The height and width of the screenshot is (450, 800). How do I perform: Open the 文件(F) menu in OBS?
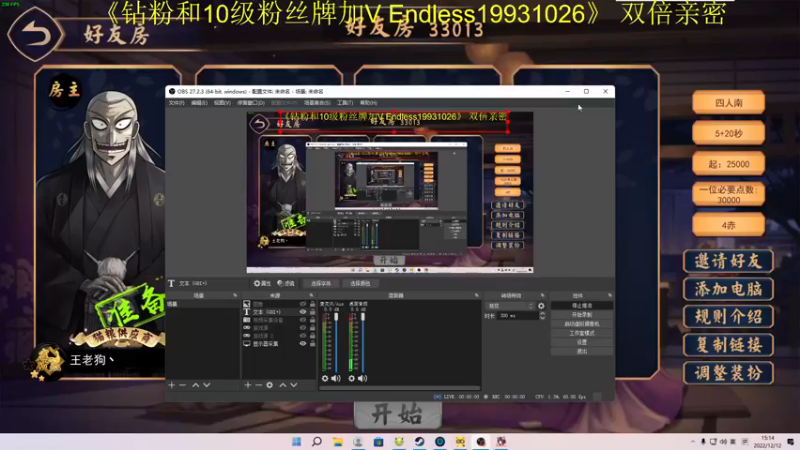click(x=176, y=103)
